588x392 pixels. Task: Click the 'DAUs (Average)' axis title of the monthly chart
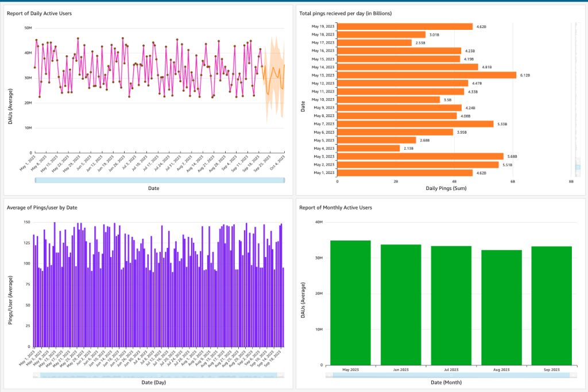pyautogui.click(x=303, y=300)
